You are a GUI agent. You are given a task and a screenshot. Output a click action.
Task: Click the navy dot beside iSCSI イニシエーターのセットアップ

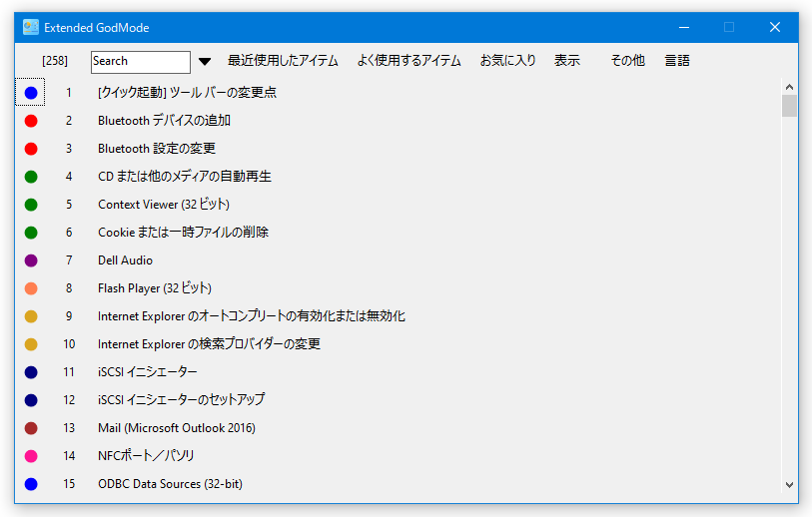click(31, 400)
